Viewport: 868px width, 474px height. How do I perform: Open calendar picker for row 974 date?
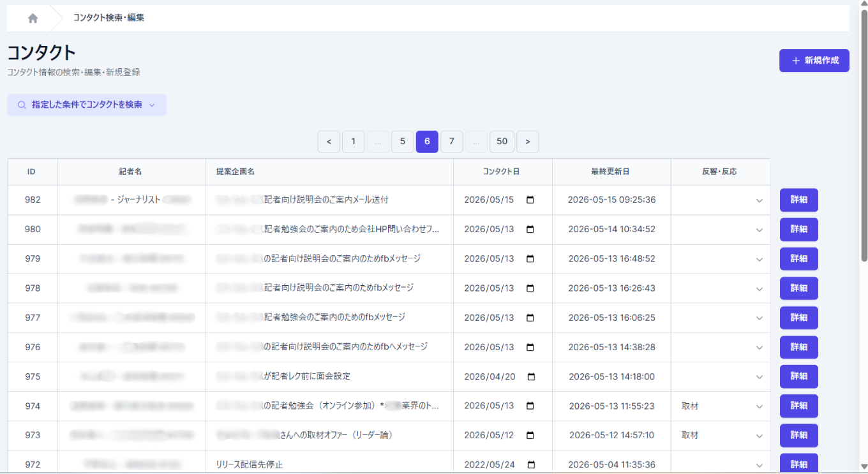pos(530,406)
